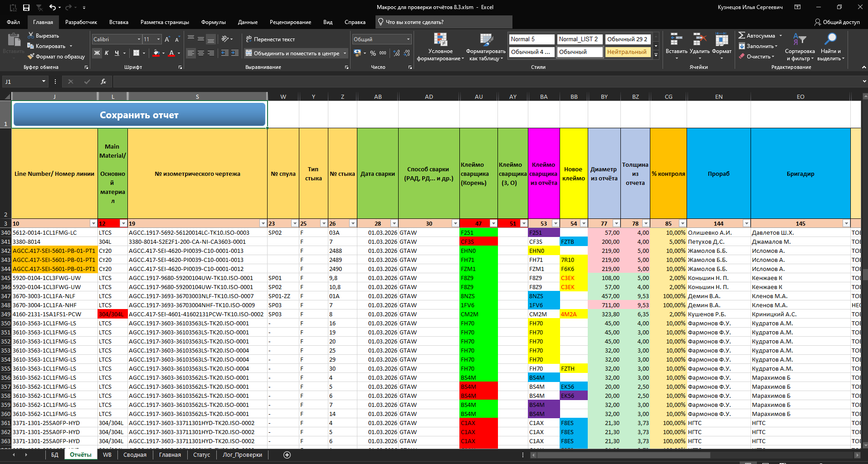Open the Формулы ribbon tab
Screen dimensions: 868x464
tap(213, 22)
